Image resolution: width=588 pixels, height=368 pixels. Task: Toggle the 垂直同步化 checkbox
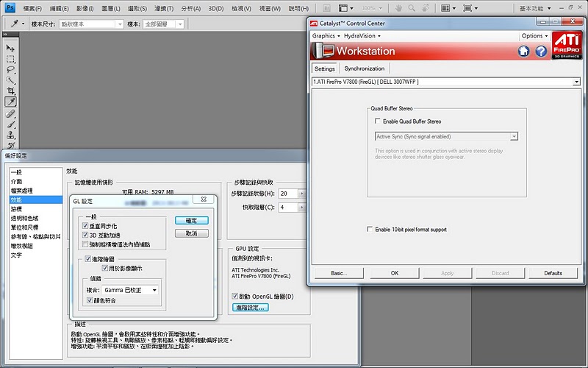[85, 226]
